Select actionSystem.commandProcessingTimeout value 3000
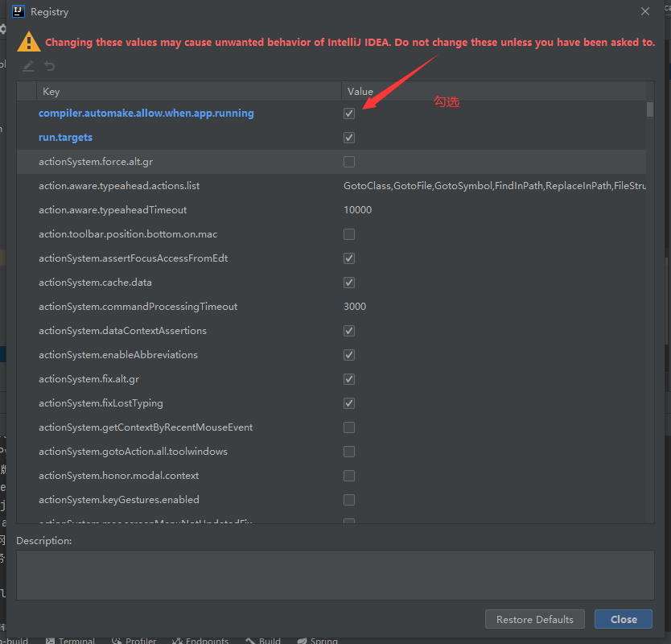Screen dimensions: 671x644 click(x=355, y=307)
